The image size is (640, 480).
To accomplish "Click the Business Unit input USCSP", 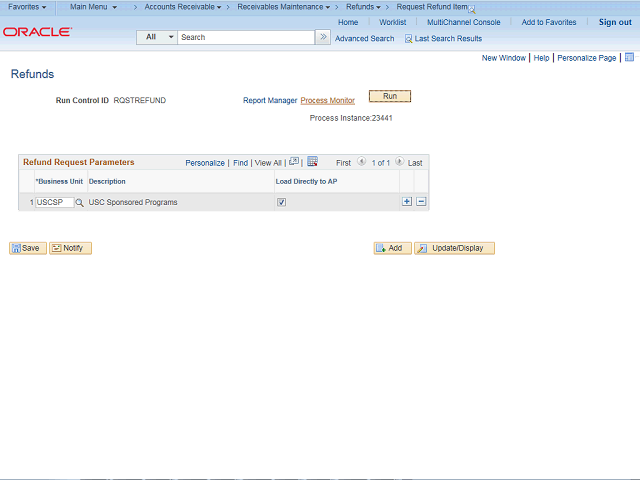I will pos(54,202).
